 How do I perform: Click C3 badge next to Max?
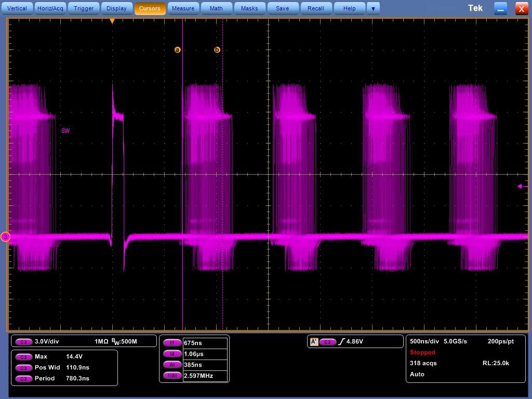click(x=23, y=357)
